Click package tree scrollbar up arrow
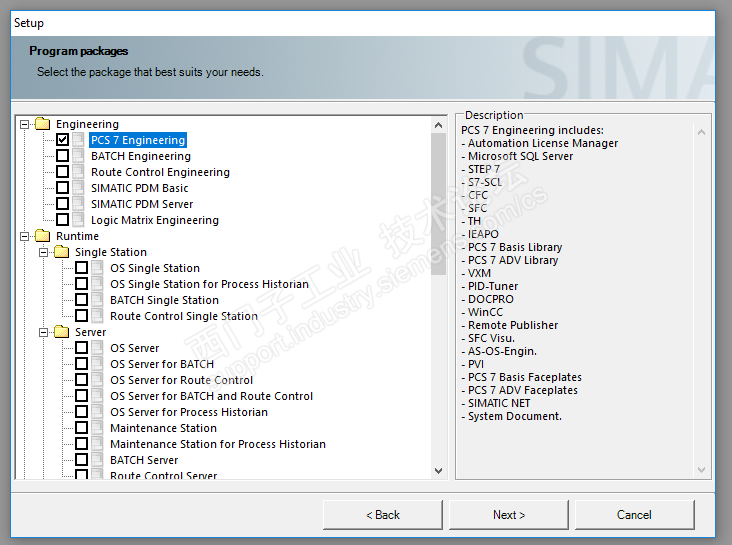Image resolution: width=732 pixels, height=545 pixels. 438,125
